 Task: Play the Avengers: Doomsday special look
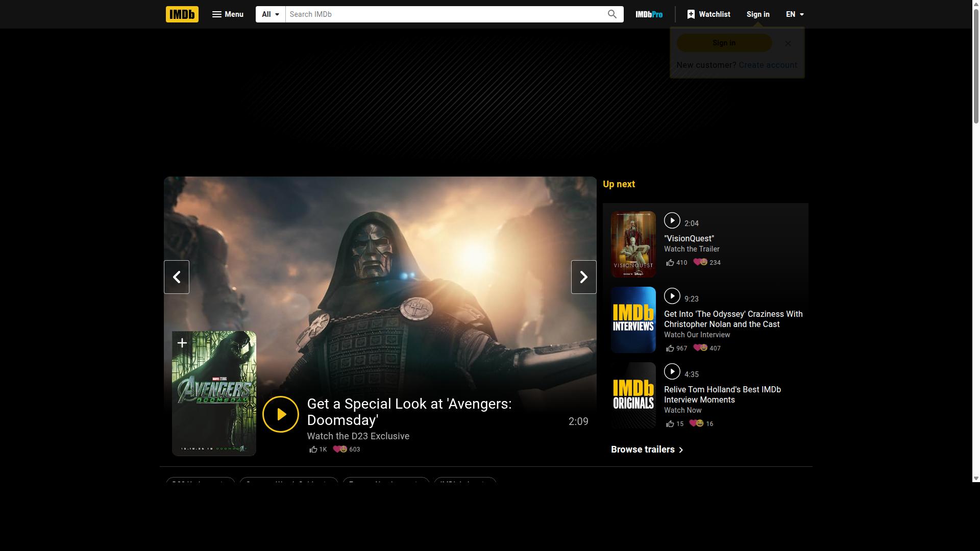[281, 414]
